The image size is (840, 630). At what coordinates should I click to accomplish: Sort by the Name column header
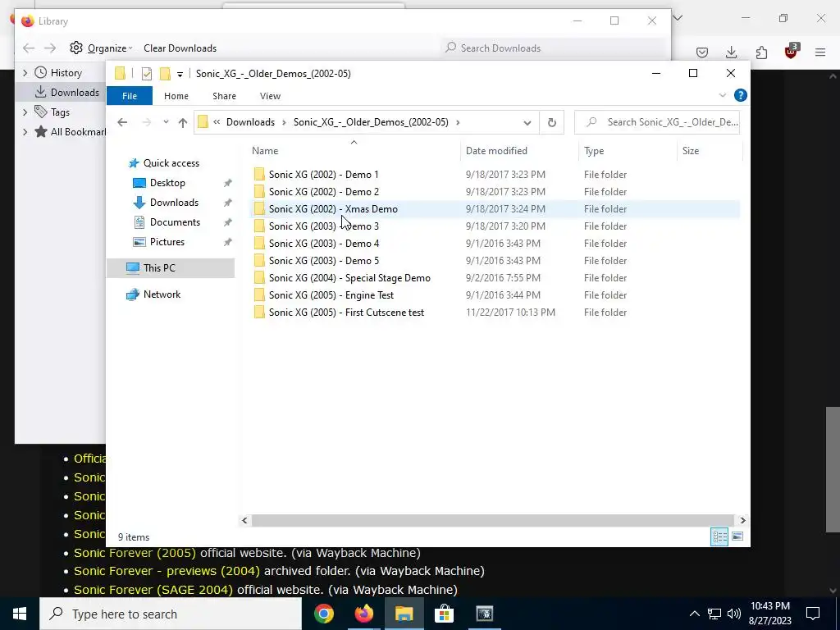tap(354, 151)
